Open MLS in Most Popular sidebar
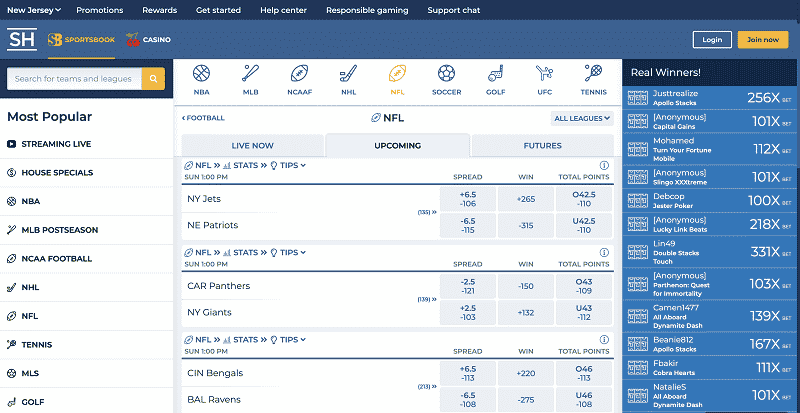The image size is (800, 413). pyautogui.click(x=86, y=373)
